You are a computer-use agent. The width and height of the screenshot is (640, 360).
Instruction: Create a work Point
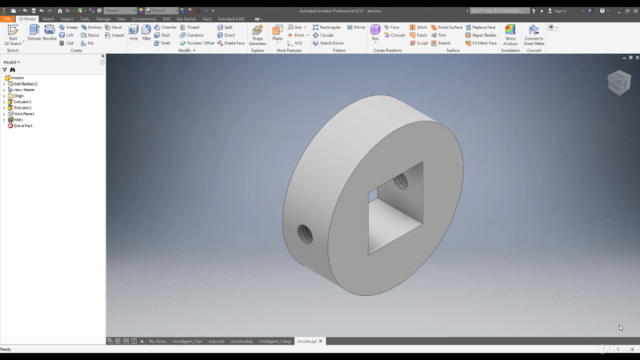[296, 35]
